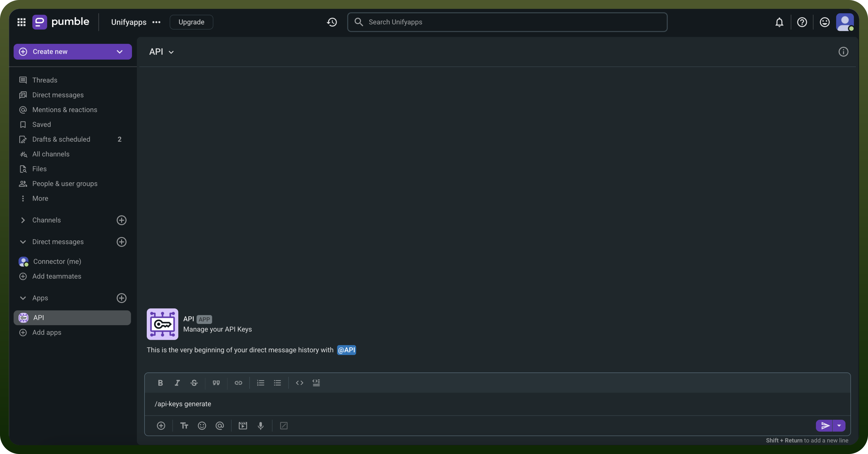Select the API app in sidebar
The height and width of the screenshot is (454, 868).
[72, 318]
